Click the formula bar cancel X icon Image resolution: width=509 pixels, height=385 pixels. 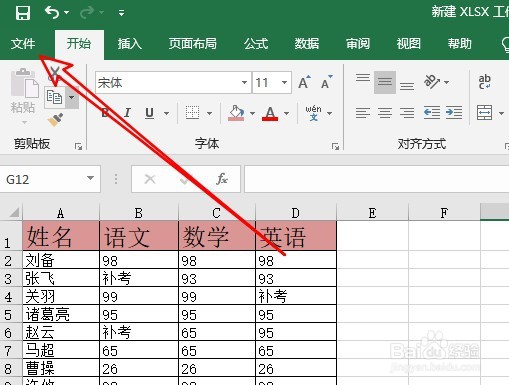click(150, 179)
